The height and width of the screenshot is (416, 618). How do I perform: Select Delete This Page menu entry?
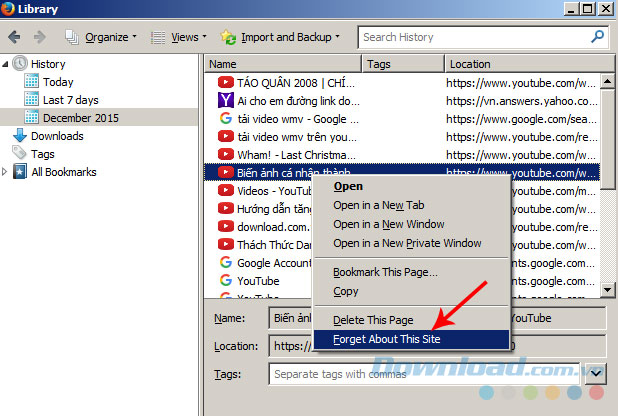373,320
